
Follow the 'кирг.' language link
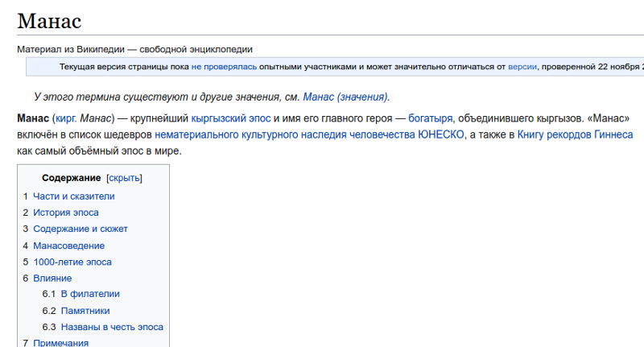tap(66, 118)
